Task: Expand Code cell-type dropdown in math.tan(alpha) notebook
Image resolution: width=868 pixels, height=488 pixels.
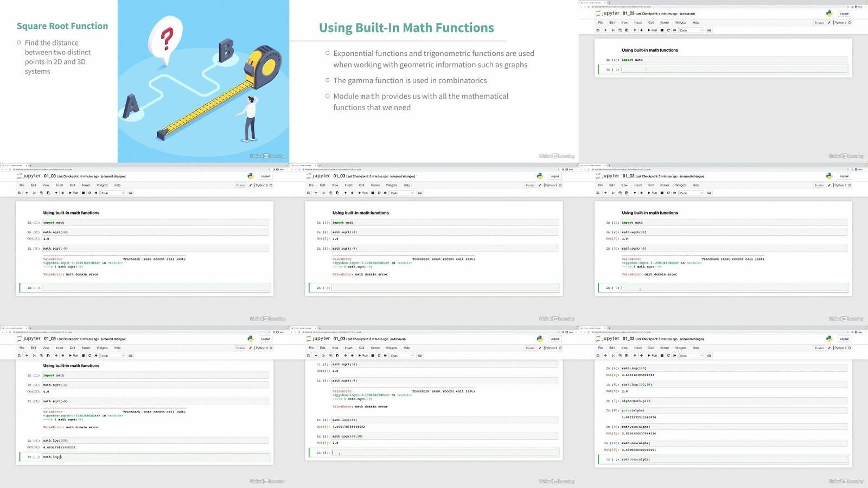Action: pos(691,356)
